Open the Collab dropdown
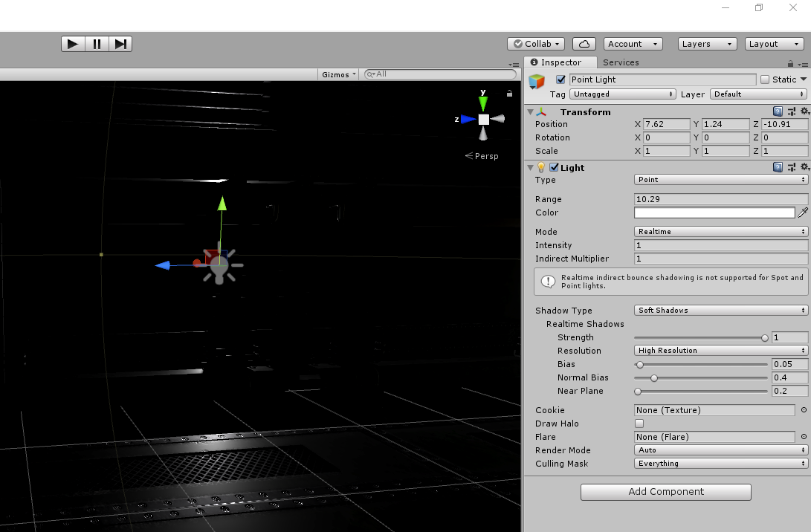Image resolution: width=811 pixels, height=532 pixels. click(x=536, y=44)
